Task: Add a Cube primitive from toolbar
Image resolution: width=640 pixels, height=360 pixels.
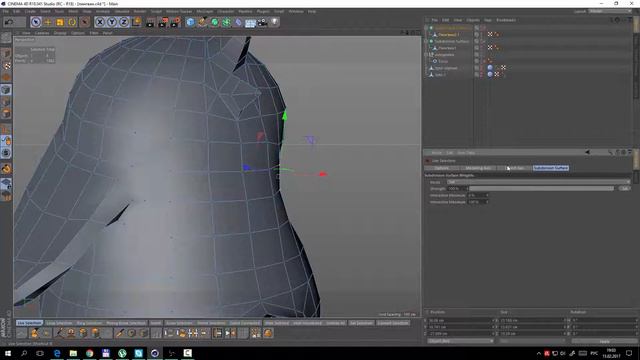Action: (190, 22)
